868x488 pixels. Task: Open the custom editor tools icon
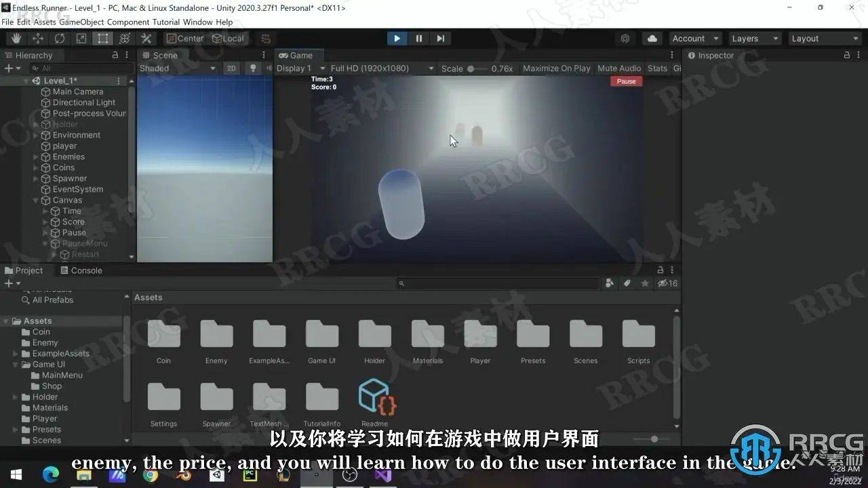tap(146, 39)
